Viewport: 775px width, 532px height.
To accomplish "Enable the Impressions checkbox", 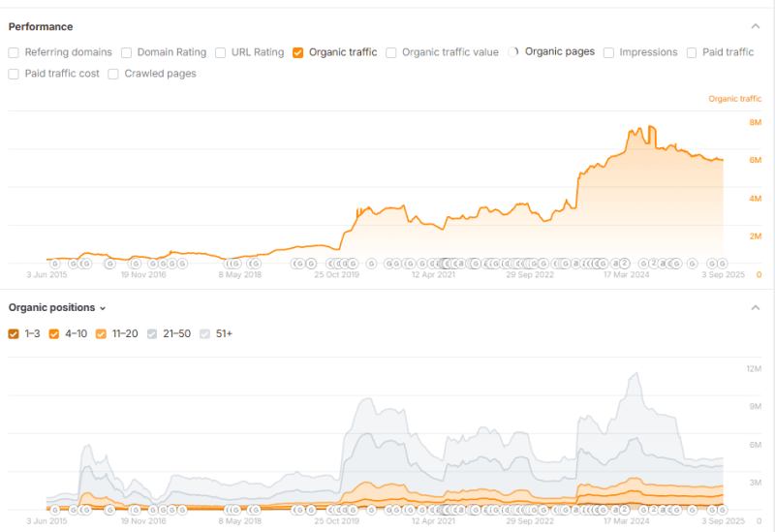I will click(608, 52).
